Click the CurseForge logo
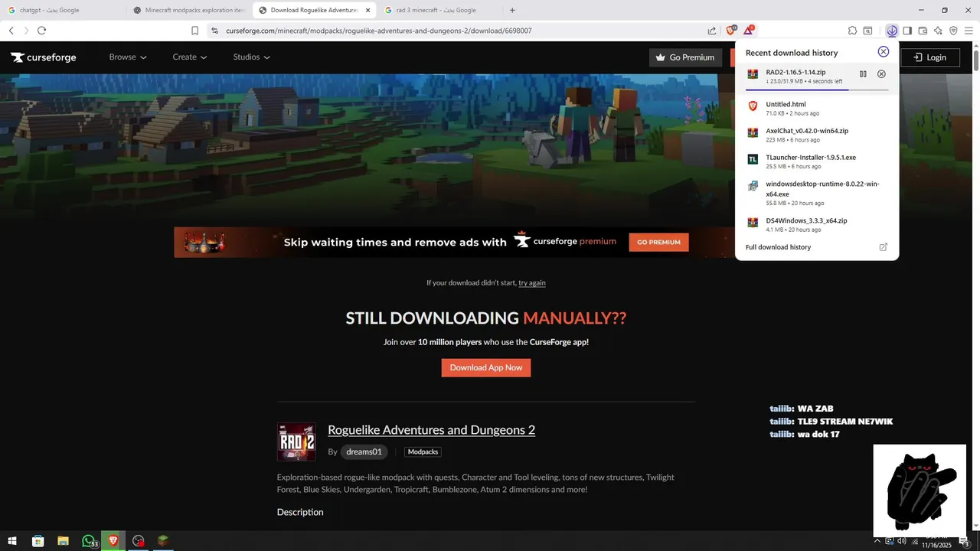 click(x=44, y=57)
